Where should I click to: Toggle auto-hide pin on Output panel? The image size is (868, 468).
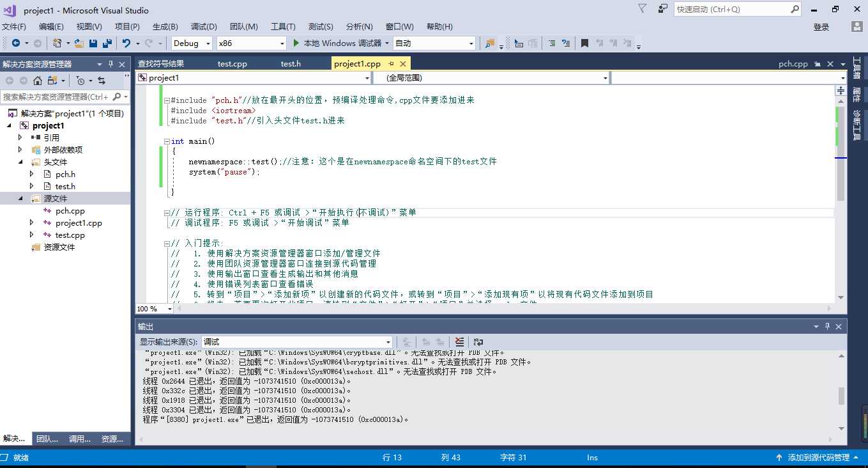pyautogui.click(x=828, y=326)
